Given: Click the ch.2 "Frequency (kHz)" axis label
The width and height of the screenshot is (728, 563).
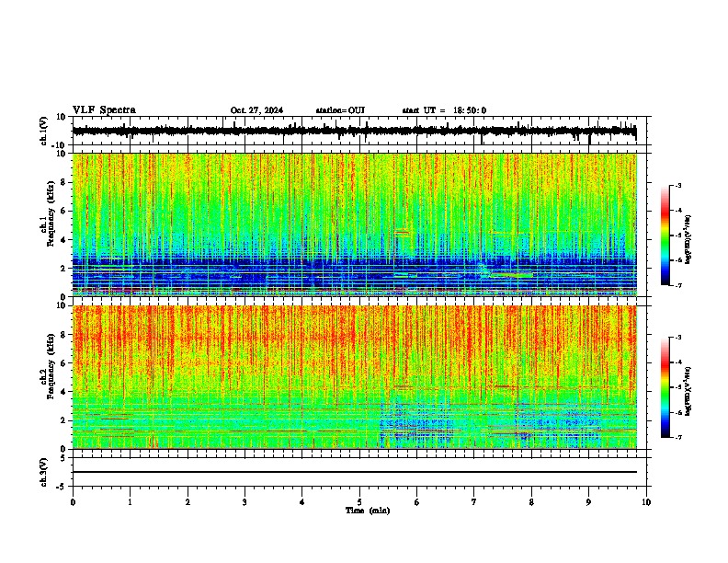Looking at the screenshot, I should pos(51,366).
